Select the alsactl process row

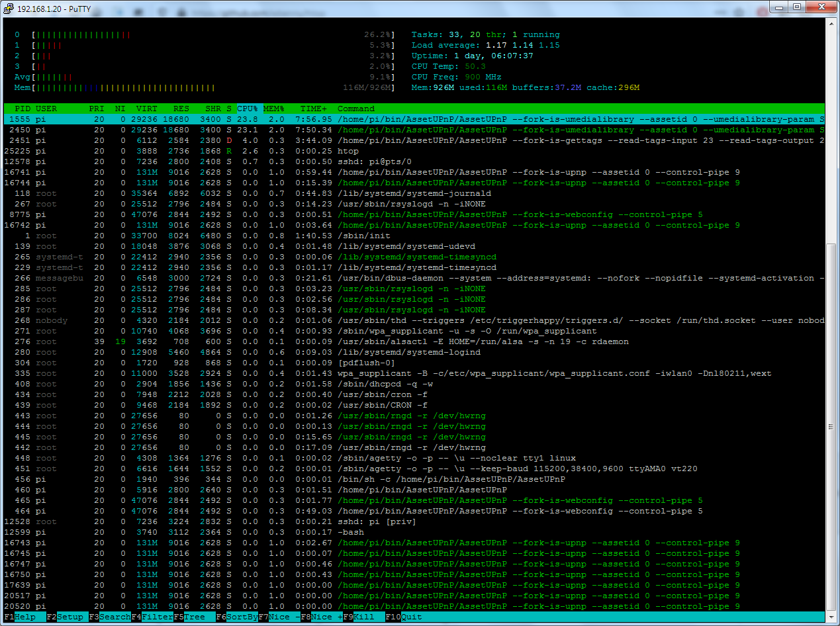(x=414, y=341)
